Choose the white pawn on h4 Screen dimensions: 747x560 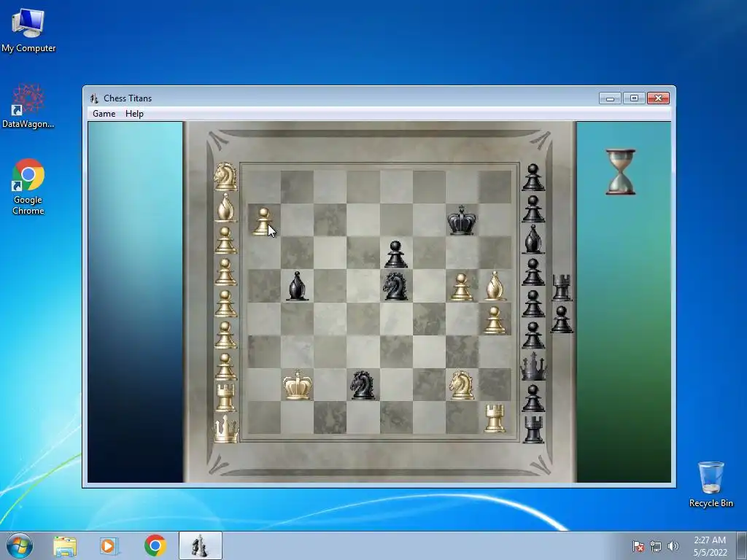495,320
